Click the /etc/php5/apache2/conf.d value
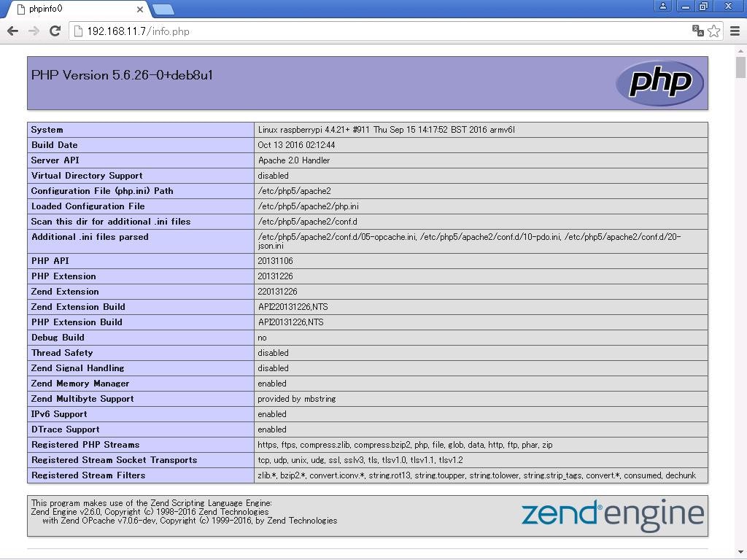Screen dimensions: 747x560 coord(307,222)
